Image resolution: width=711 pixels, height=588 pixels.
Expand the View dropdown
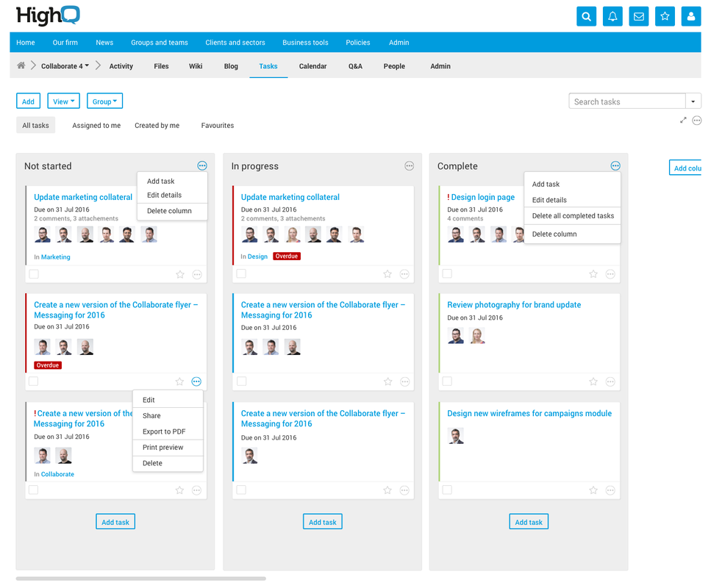pos(64,101)
